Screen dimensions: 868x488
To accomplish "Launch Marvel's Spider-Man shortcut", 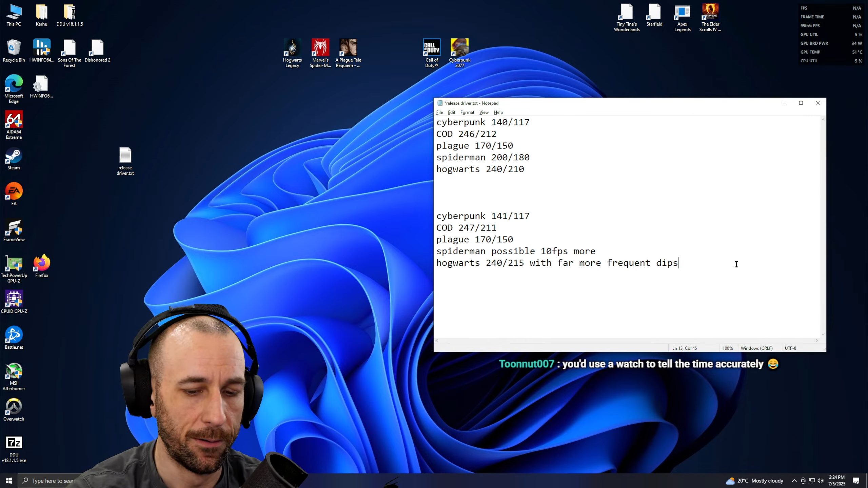I will 320,53.
